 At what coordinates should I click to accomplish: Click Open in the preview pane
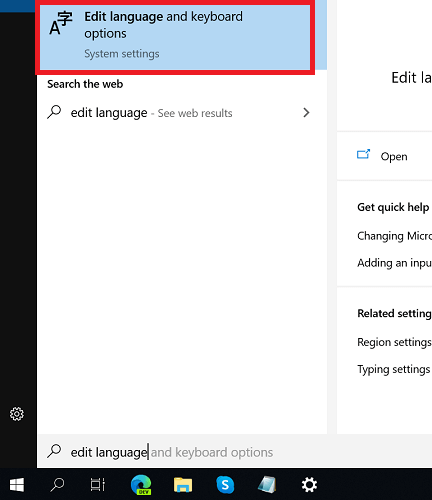pos(394,157)
